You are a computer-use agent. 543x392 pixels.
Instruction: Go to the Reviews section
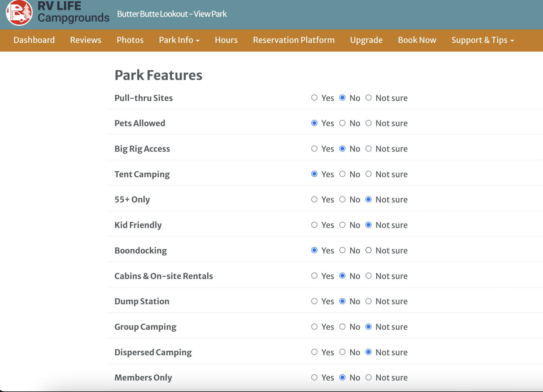tap(86, 40)
